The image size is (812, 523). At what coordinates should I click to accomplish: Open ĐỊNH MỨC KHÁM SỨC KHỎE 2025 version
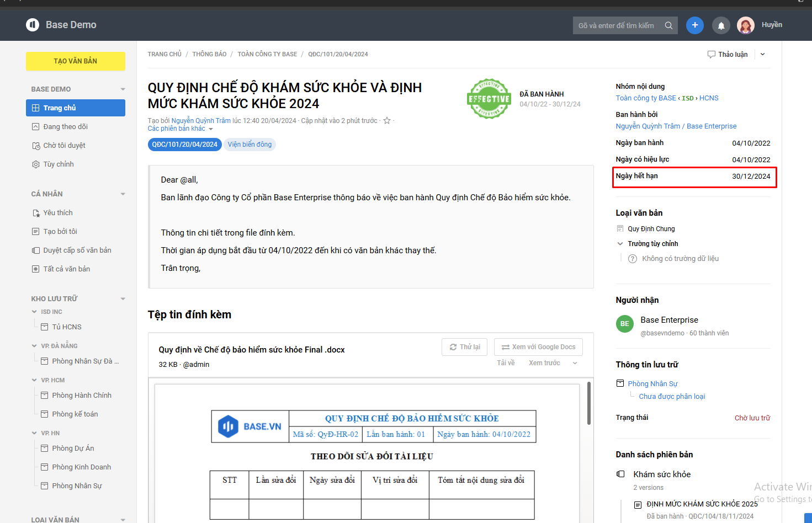tap(702, 504)
